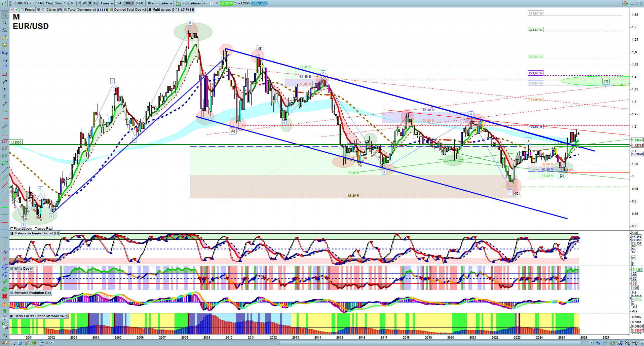Switch to the 12m timeframe

pos(49,3)
